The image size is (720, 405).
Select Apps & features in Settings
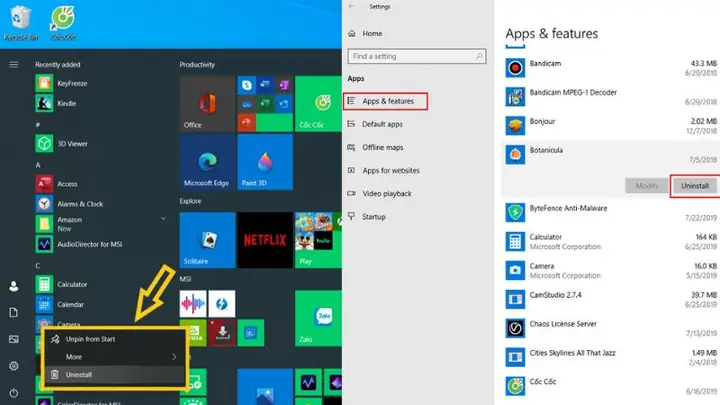pyautogui.click(x=386, y=101)
